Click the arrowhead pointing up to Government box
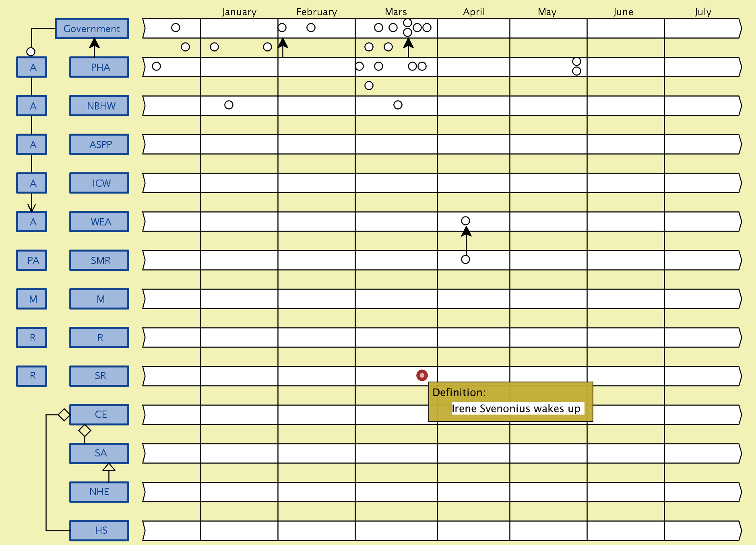Image resolution: width=756 pixels, height=545 pixels. coord(94,43)
